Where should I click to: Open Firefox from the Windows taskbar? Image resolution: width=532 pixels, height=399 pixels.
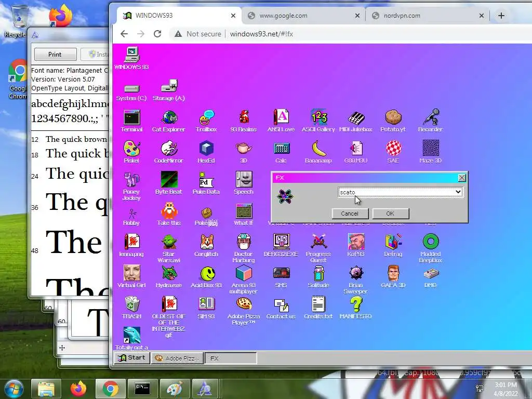[78, 389]
